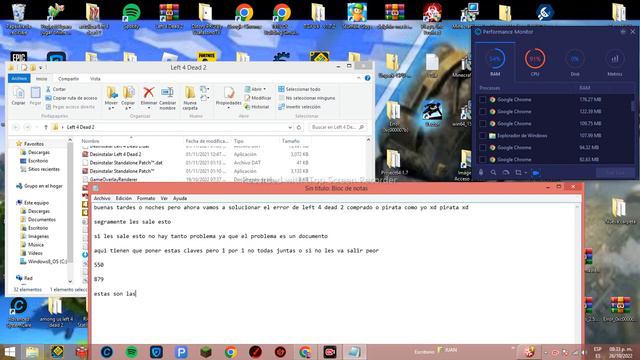Switch to Disk tab in Performance Monitor
The height and width of the screenshot is (360, 640).
(x=575, y=62)
